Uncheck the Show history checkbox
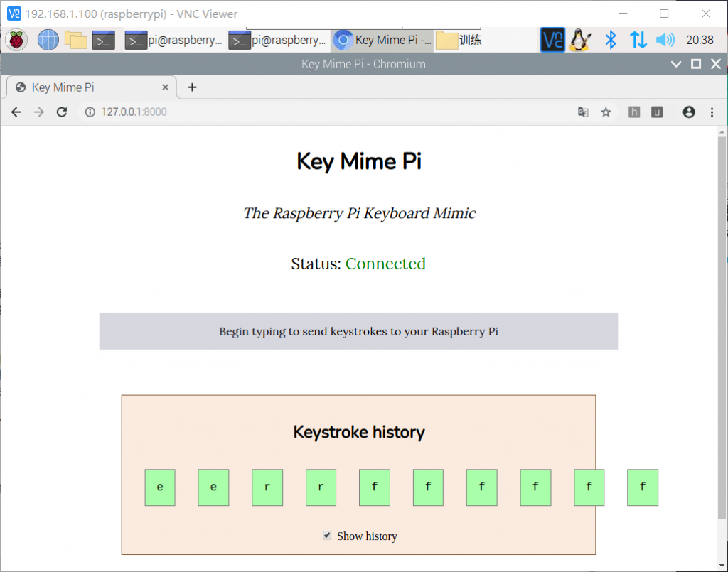 click(x=327, y=536)
